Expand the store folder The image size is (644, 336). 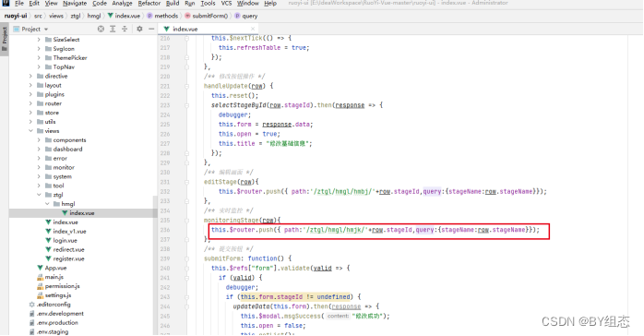30,112
